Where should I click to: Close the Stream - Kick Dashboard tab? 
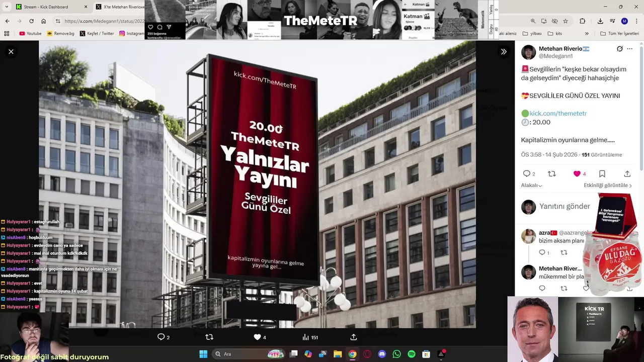click(x=86, y=7)
